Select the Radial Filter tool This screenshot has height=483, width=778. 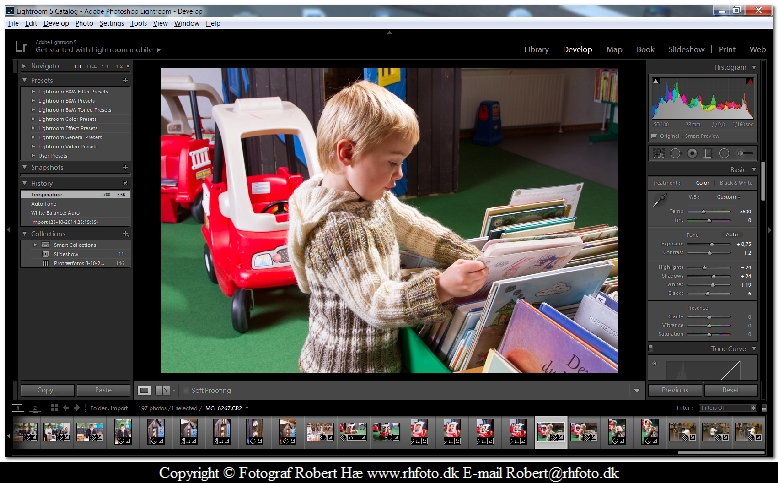(724, 153)
